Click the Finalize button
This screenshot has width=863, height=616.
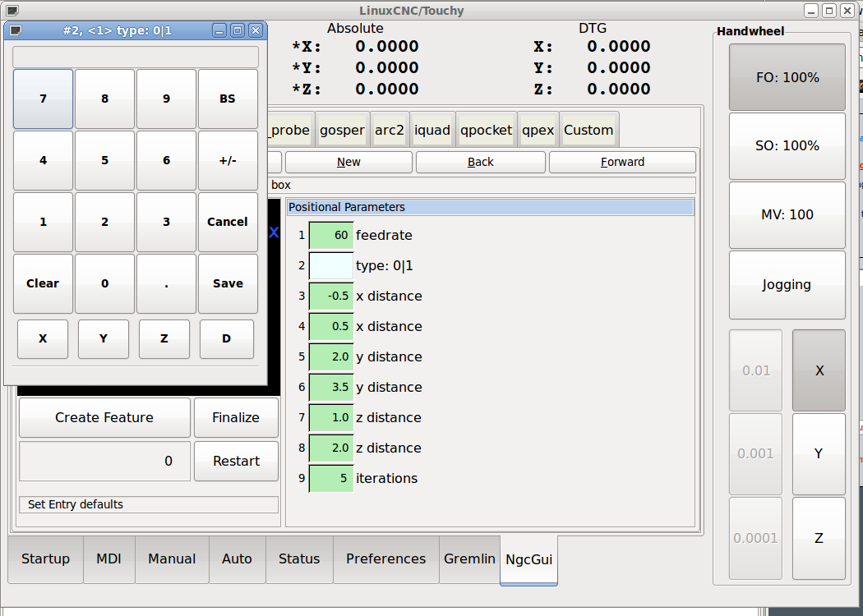point(236,418)
